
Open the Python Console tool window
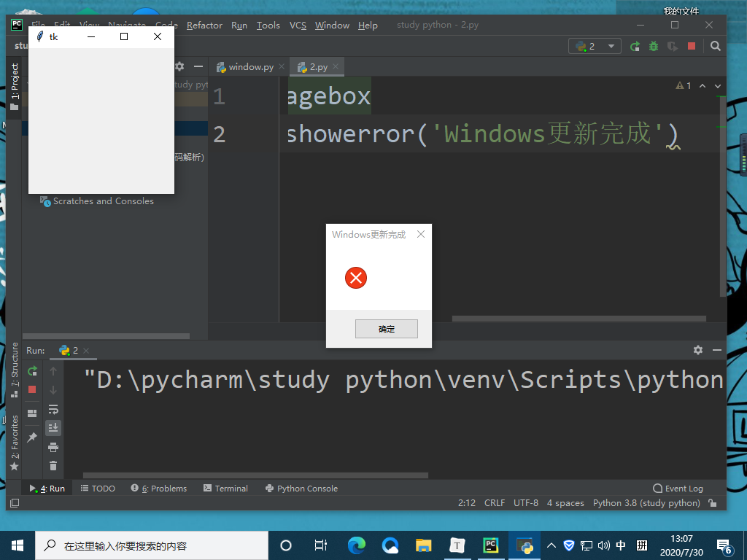(x=301, y=488)
